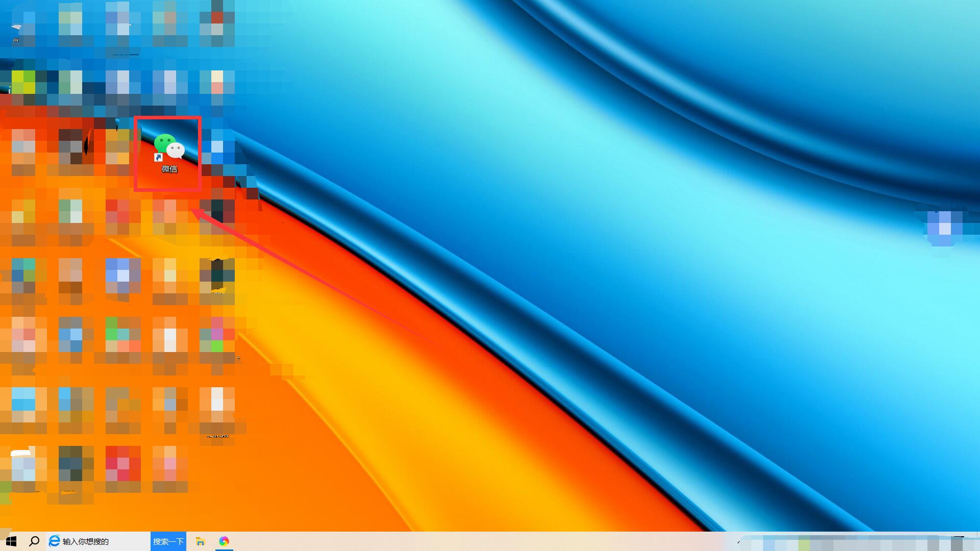Click the Windows Start button

[11, 541]
